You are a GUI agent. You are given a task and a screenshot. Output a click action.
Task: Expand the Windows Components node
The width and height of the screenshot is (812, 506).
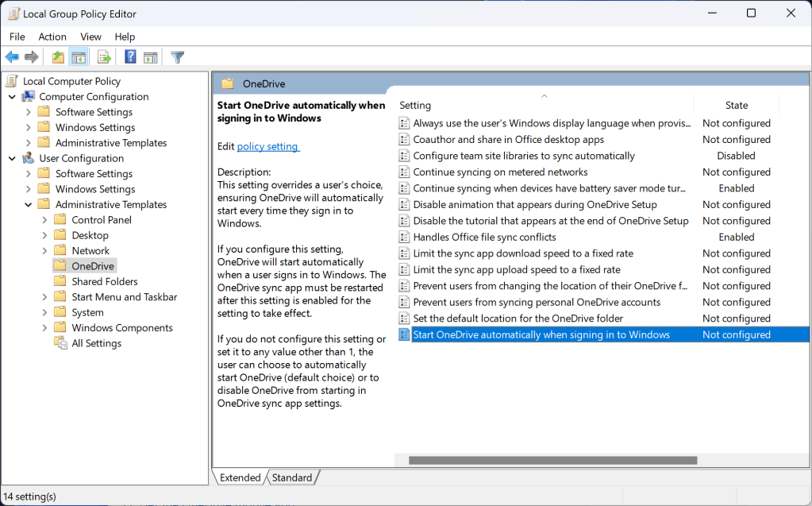point(46,327)
